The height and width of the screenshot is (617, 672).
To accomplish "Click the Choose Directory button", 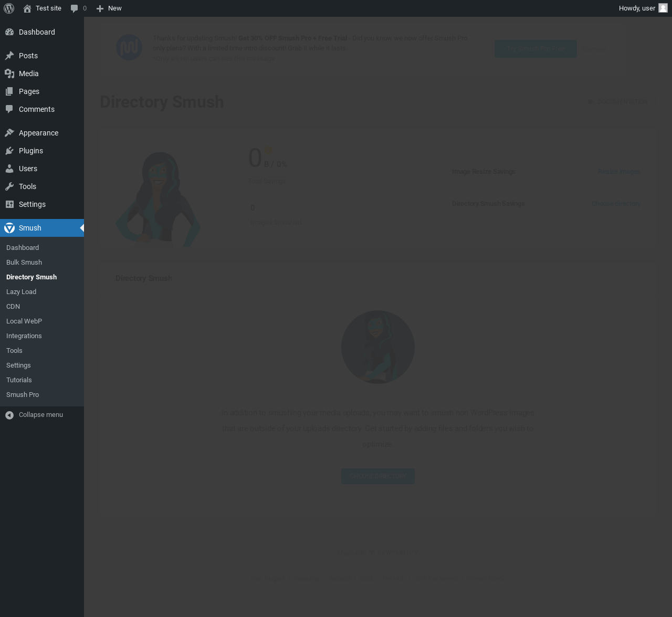I will pos(378,476).
